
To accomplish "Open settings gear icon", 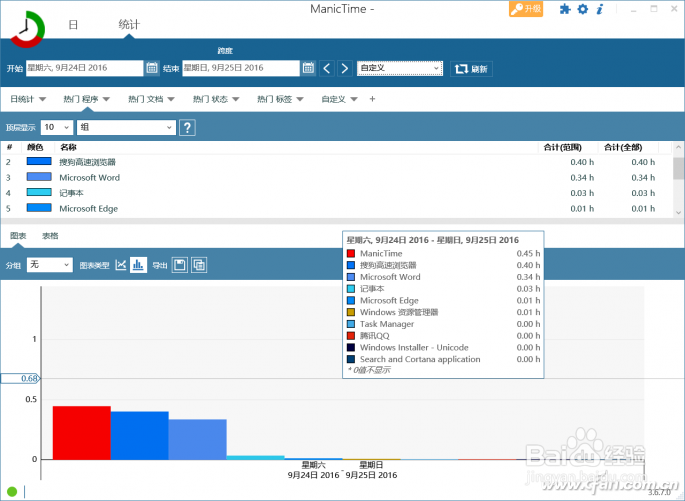I will pyautogui.click(x=583, y=9).
